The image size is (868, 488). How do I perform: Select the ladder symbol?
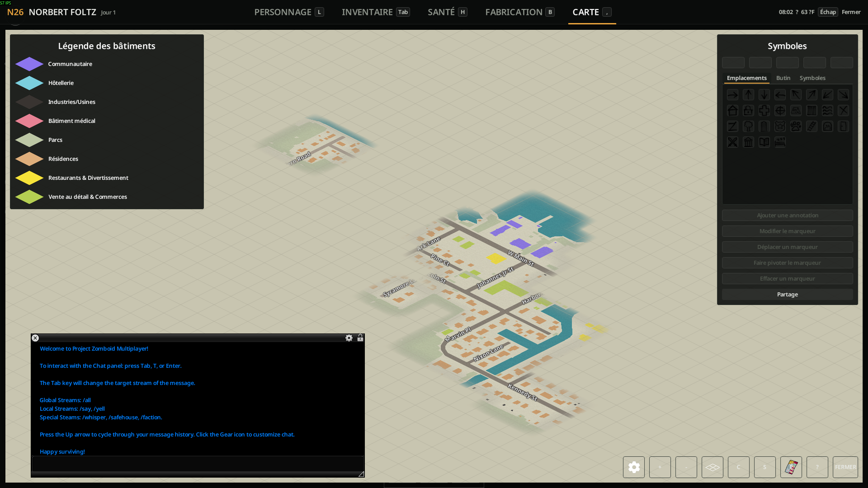click(811, 126)
